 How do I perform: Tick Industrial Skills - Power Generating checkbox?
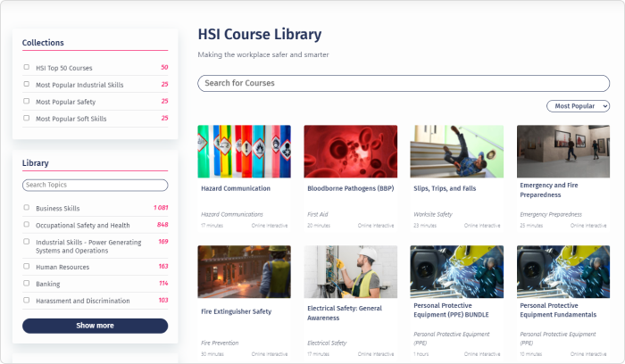26,242
